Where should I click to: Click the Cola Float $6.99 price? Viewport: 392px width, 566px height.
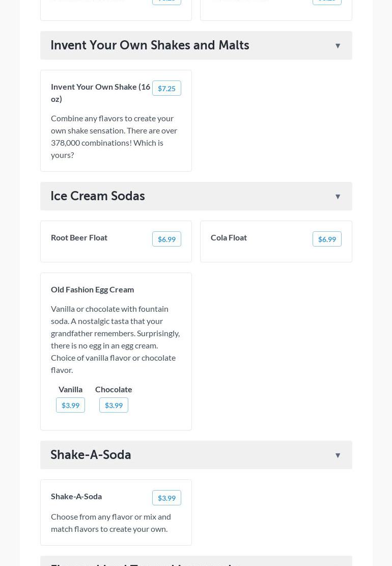327,239
